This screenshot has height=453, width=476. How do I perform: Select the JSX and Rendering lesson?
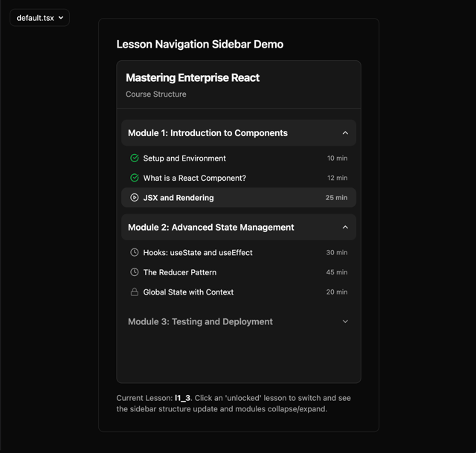(x=239, y=198)
